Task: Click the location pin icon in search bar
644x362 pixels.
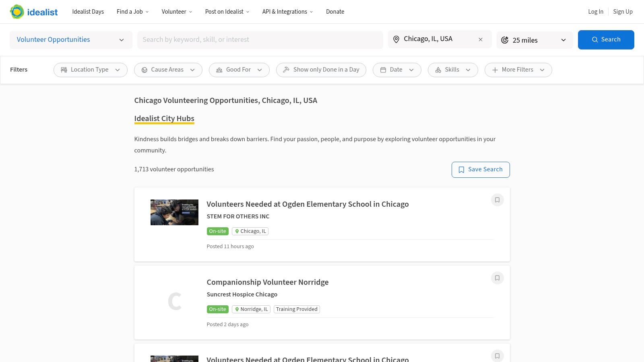Action: pyautogui.click(x=396, y=39)
